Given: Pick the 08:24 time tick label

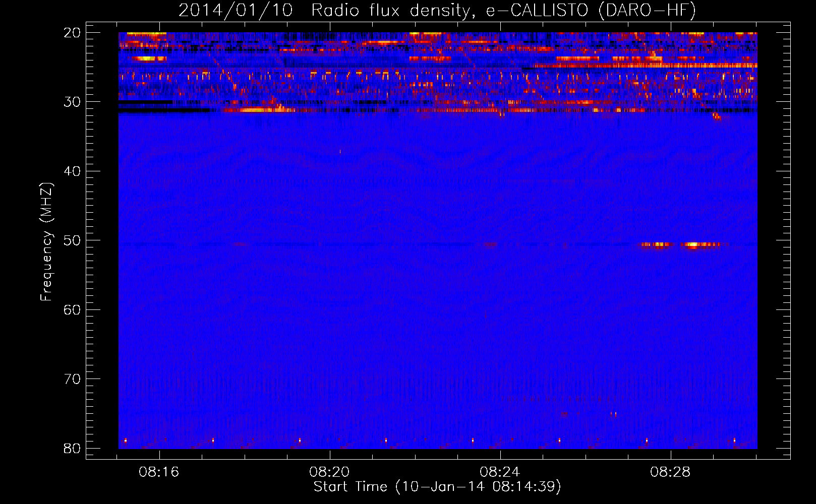Looking at the screenshot, I should coord(500,472).
